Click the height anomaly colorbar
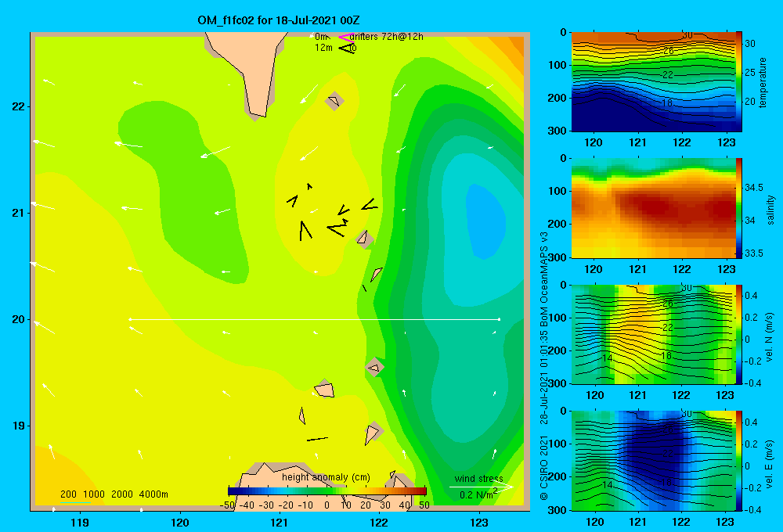The image size is (783, 532). click(327, 491)
